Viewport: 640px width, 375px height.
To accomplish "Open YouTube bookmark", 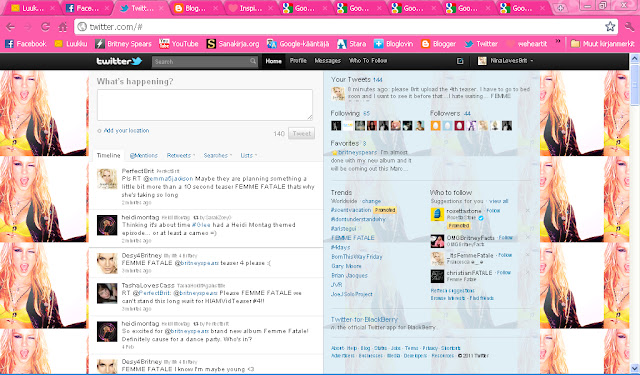I will (178, 44).
